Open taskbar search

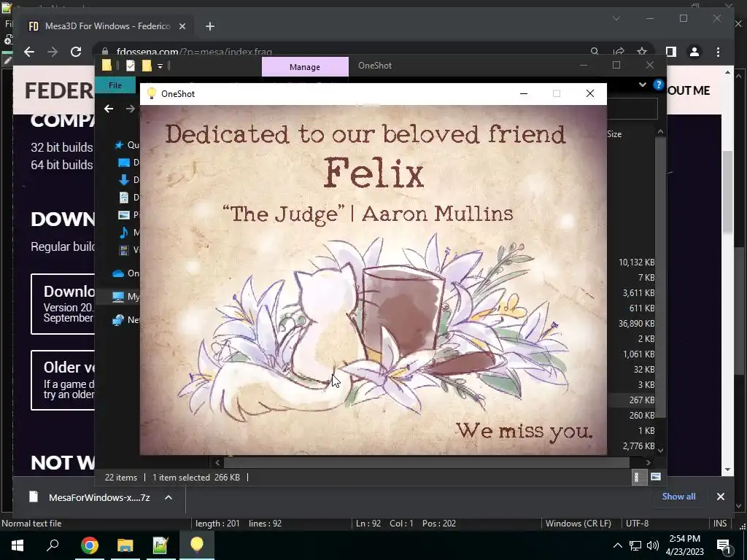tap(53, 545)
